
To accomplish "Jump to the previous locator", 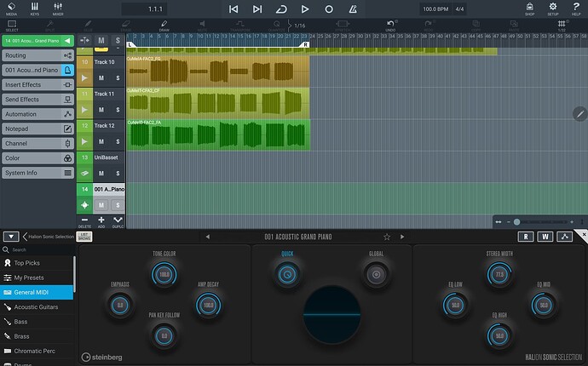I will point(233,9).
